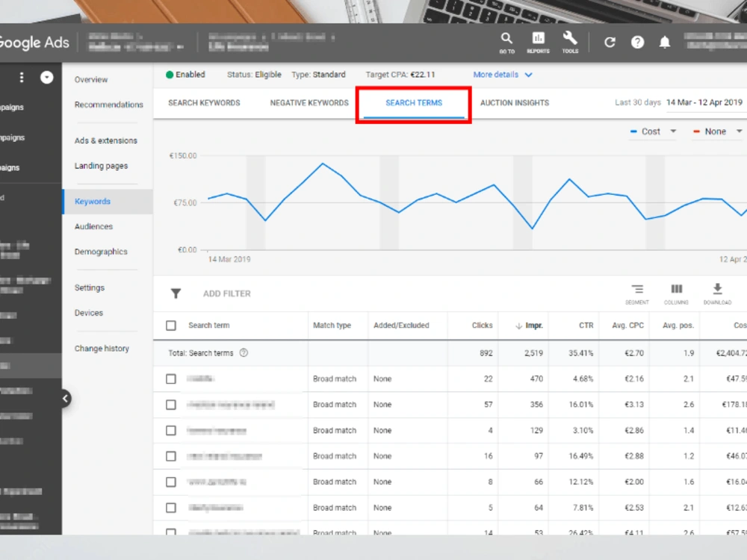Select the Search Terms tab
Screen dimensions: 747x560
coord(414,103)
